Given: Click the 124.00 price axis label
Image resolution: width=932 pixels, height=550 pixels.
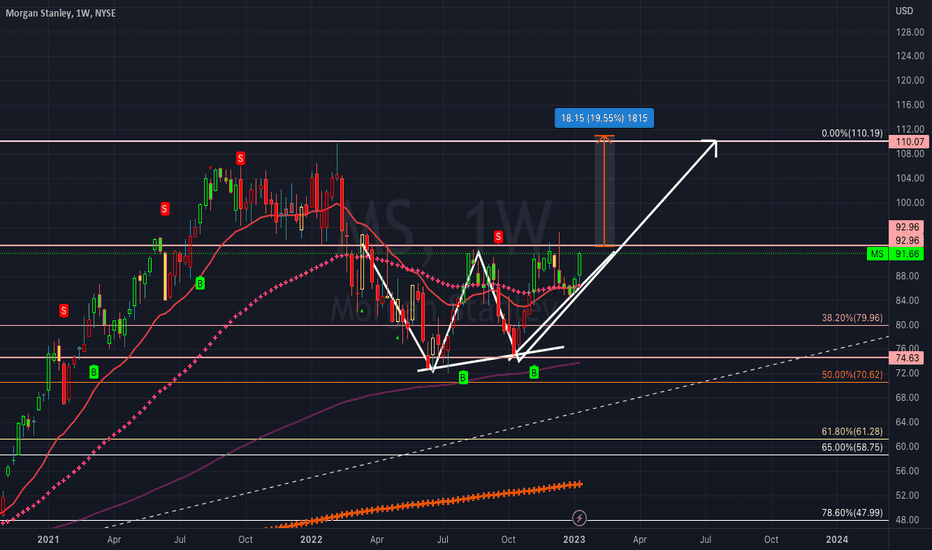Looking at the screenshot, I should point(910,56).
